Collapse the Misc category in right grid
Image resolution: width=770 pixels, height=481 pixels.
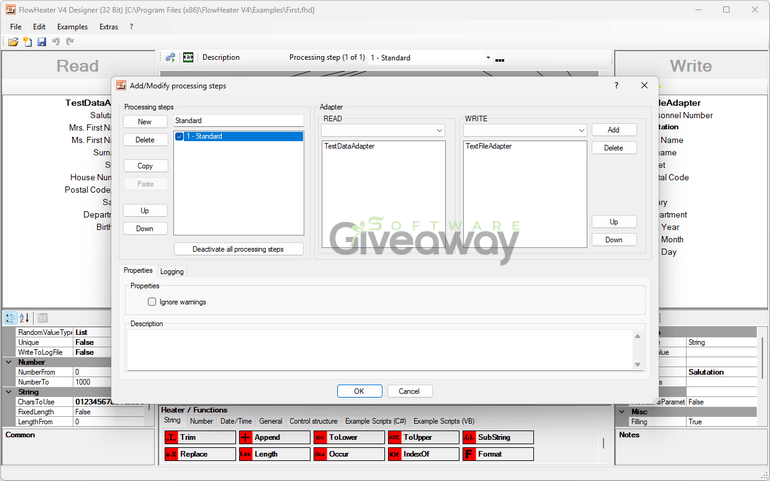coord(622,412)
